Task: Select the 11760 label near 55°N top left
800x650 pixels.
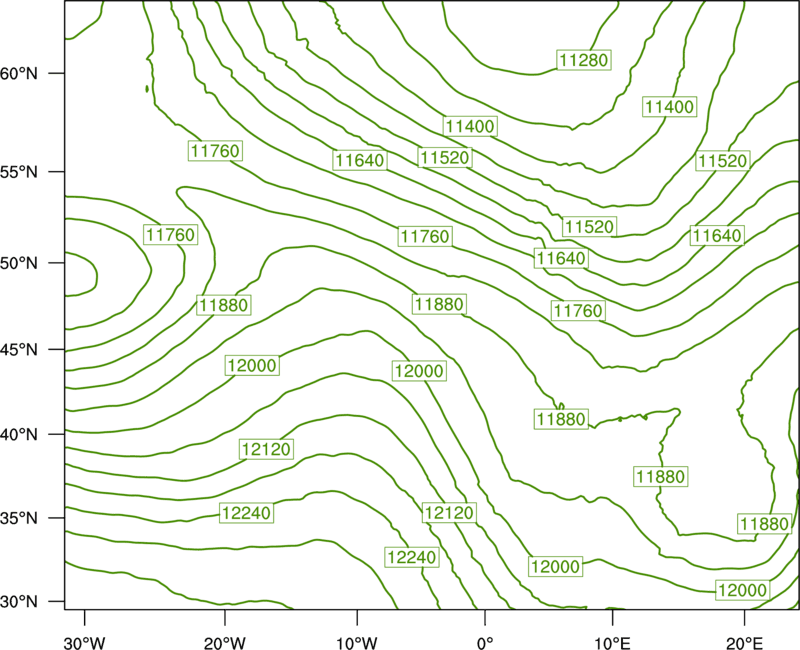Action: coord(215,151)
